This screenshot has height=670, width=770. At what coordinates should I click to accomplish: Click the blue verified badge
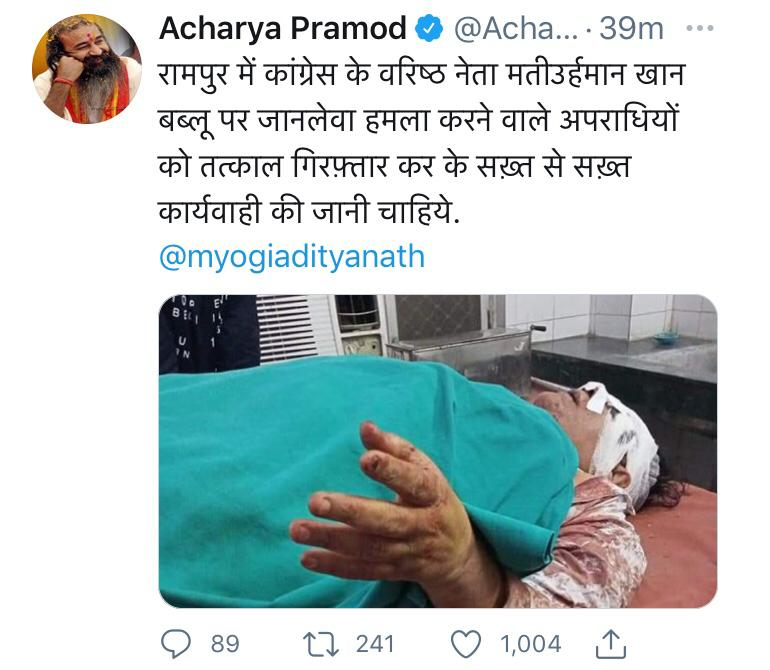tap(429, 28)
